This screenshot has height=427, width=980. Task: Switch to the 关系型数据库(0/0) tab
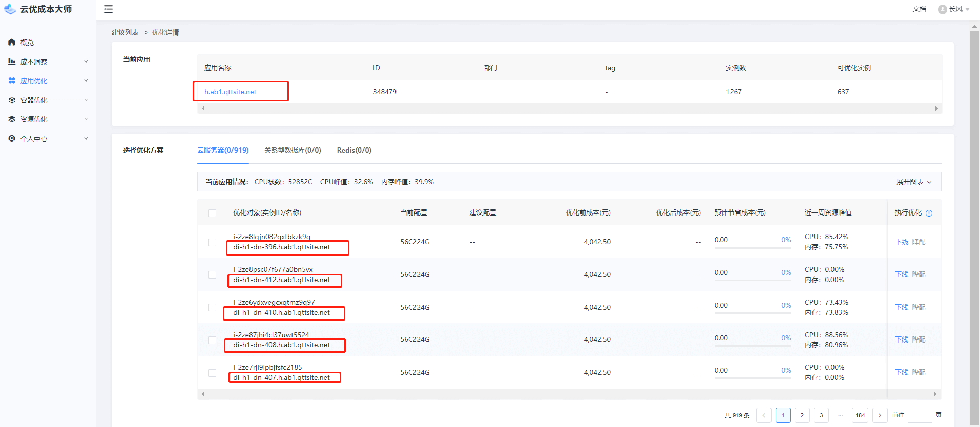pos(293,150)
